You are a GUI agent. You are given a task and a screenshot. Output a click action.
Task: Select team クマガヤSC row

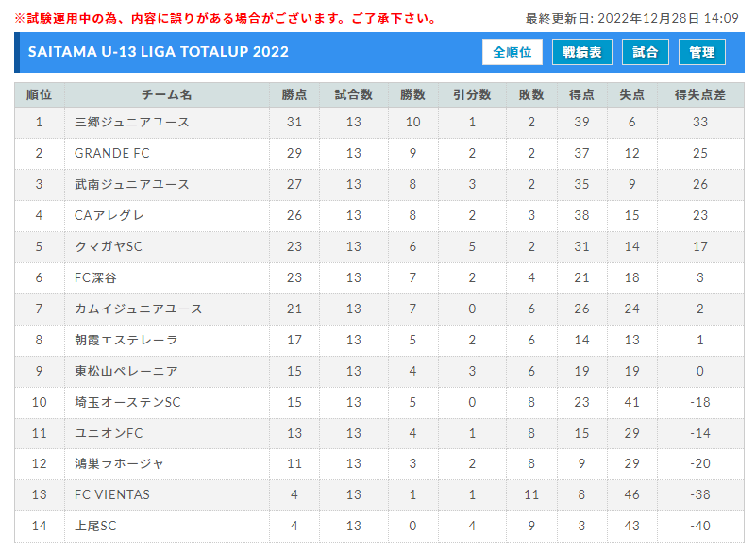(379, 247)
